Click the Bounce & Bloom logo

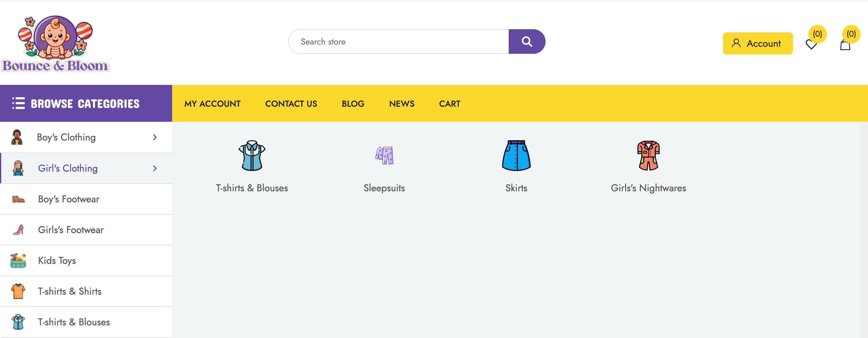coord(55,43)
